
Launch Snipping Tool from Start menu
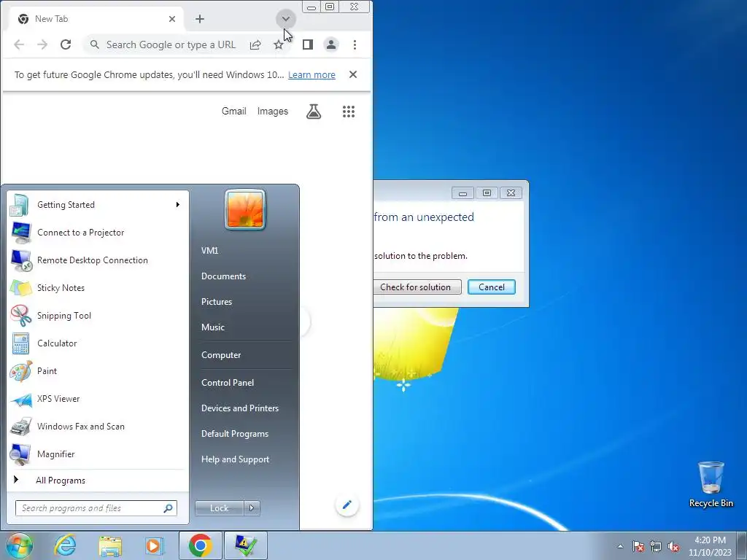click(x=98, y=315)
